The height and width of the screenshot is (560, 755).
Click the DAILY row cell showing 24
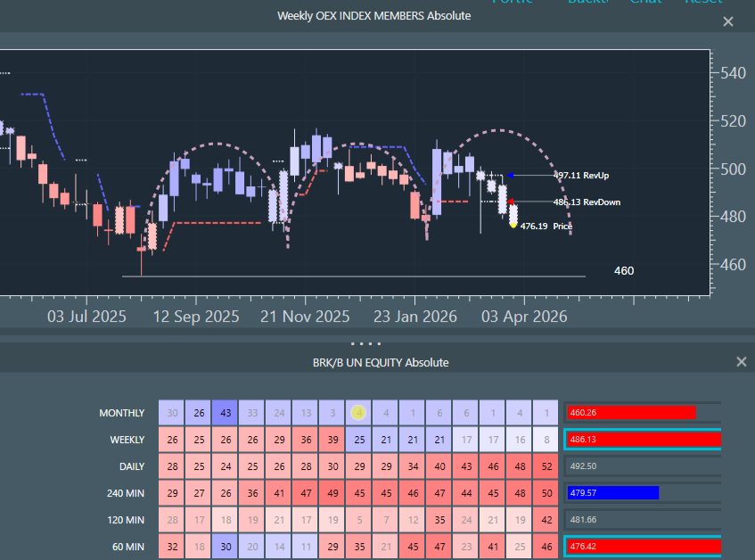click(x=226, y=466)
